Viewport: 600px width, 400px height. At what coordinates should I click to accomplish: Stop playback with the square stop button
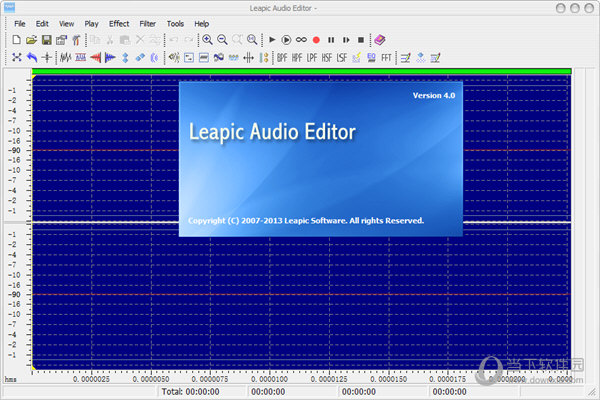click(x=360, y=40)
